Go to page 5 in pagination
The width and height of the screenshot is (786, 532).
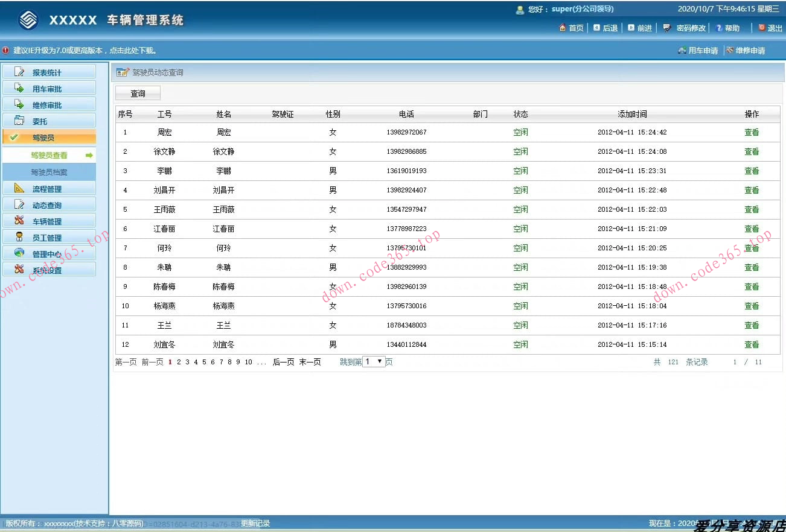204,363
